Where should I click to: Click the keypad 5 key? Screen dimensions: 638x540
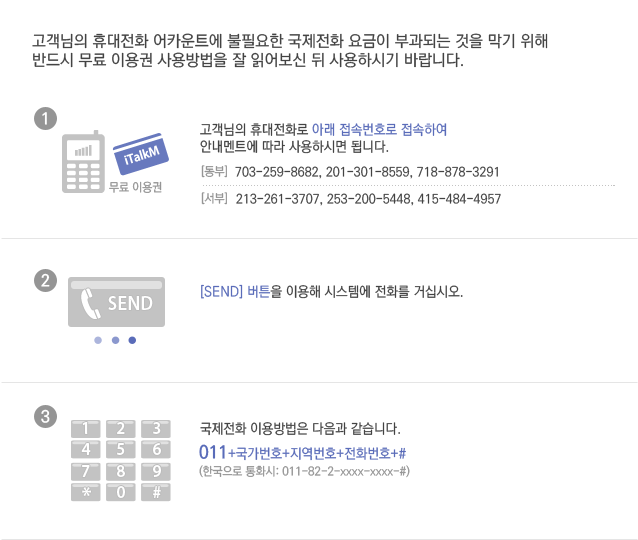pyautogui.click(x=121, y=449)
